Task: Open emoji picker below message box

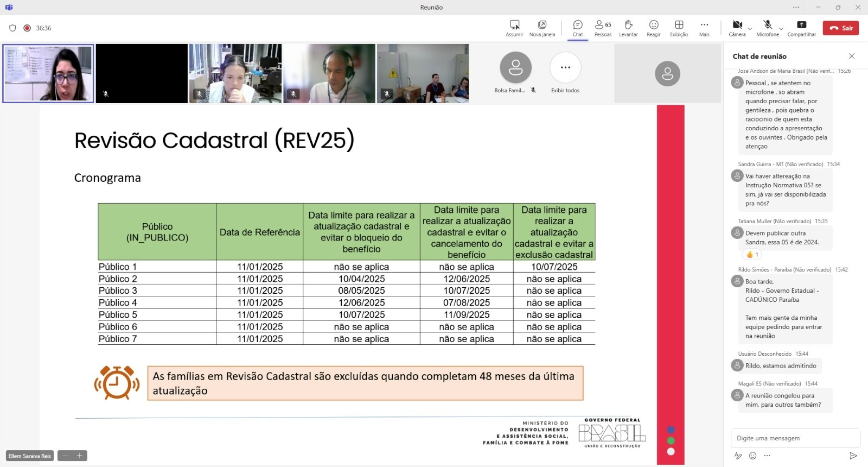Action: click(752, 456)
